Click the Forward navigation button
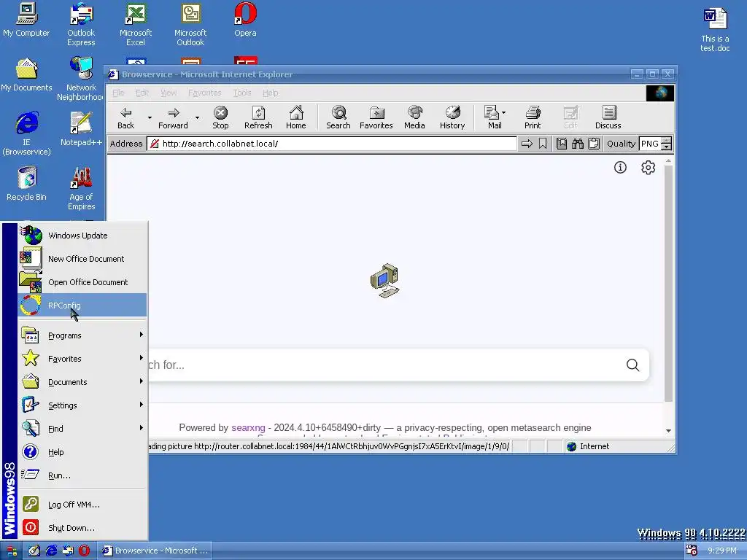 173,117
